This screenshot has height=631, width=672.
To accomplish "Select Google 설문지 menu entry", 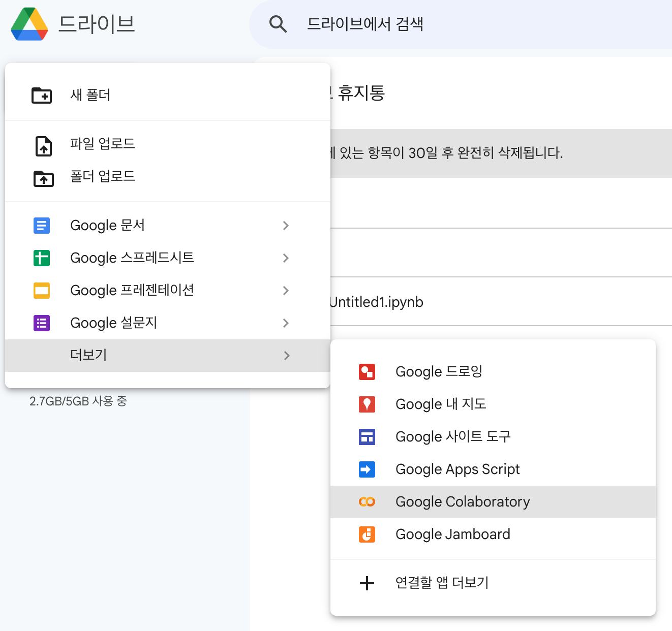I will [x=168, y=323].
